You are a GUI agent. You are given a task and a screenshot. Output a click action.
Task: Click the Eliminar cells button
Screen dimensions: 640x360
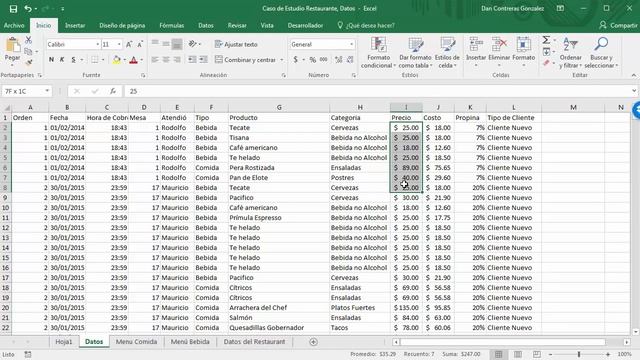[499, 52]
